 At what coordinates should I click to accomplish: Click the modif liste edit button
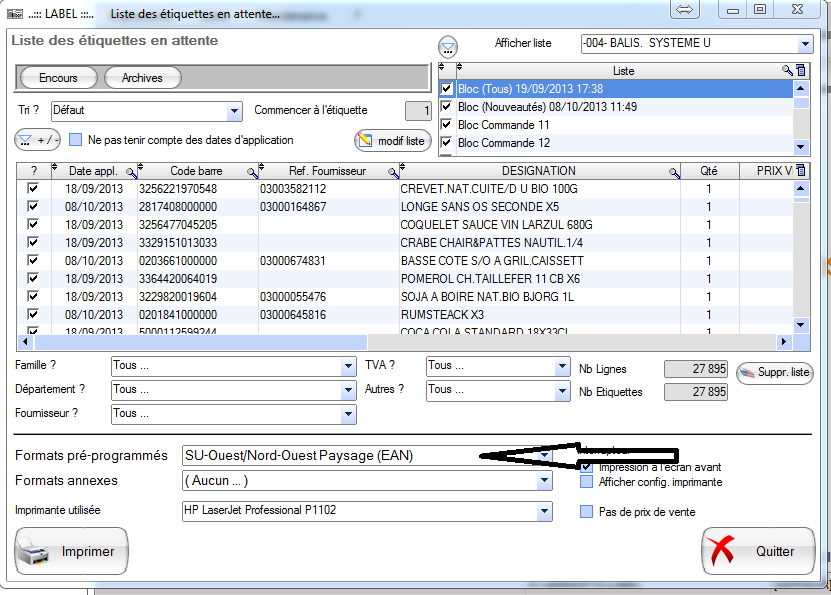pyautogui.click(x=392, y=141)
